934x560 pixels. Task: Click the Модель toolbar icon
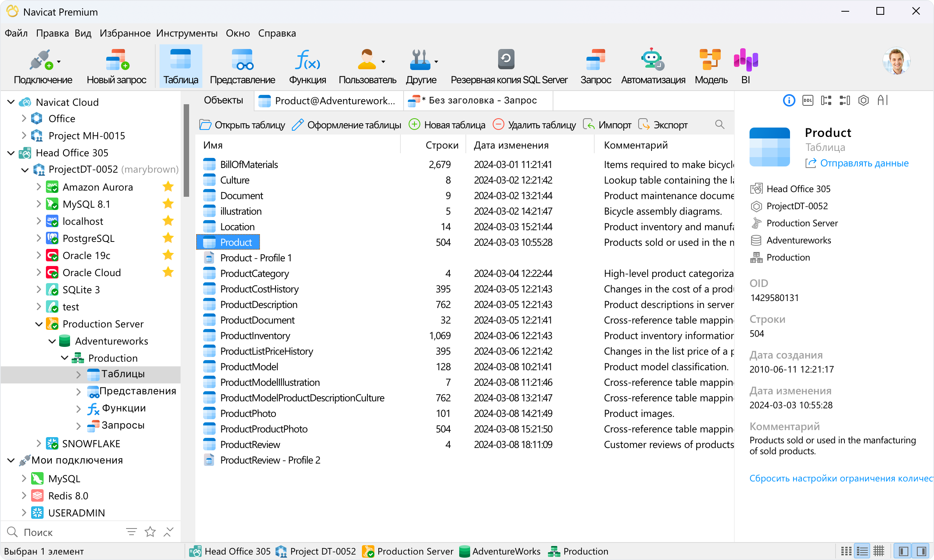point(711,66)
